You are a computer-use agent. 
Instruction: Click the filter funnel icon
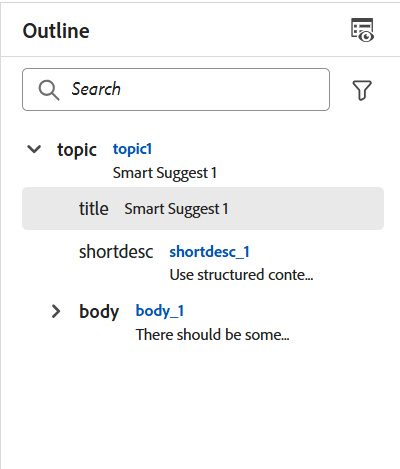pos(362,90)
